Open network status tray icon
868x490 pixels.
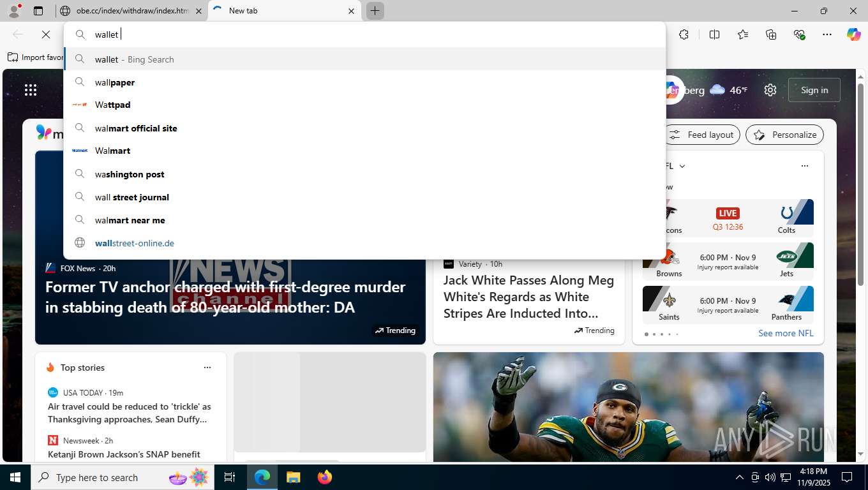click(786, 477)
